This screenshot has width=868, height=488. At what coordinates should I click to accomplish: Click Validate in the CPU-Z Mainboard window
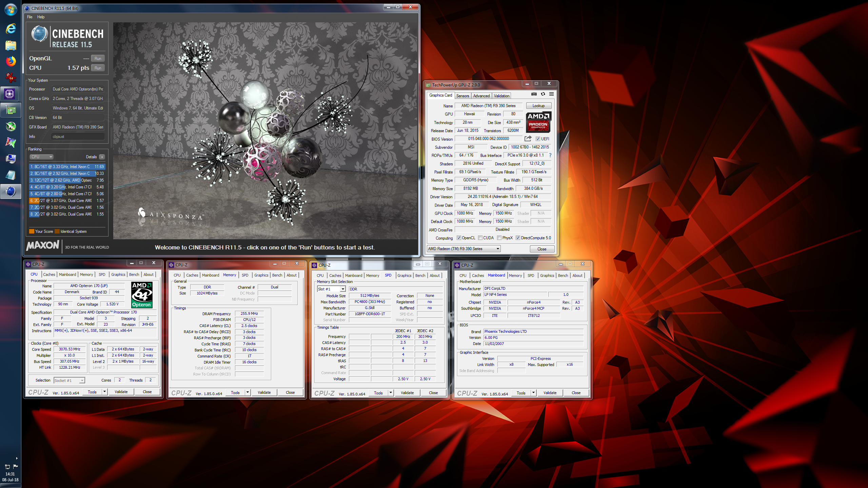coord(550,393)
